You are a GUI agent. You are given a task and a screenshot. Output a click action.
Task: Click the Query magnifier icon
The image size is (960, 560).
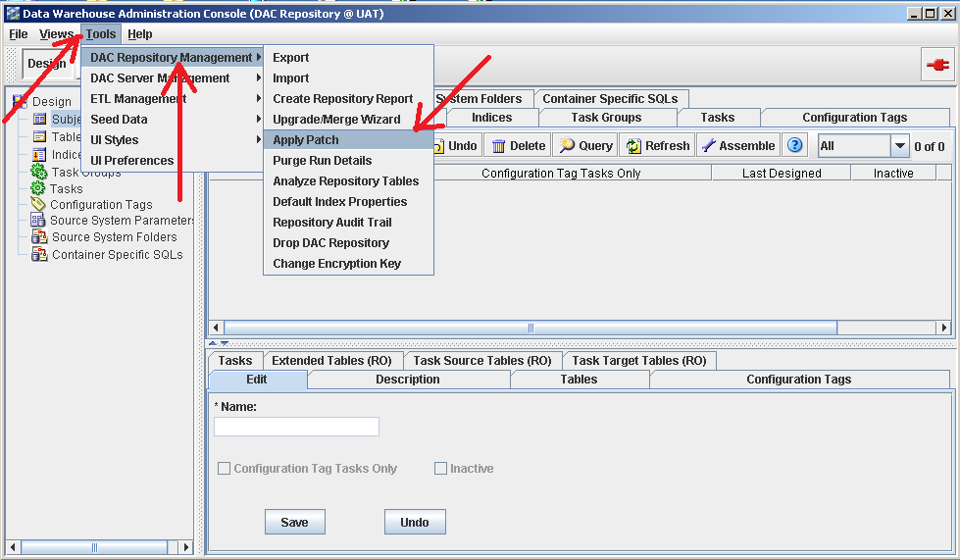(x=567, y=146)
